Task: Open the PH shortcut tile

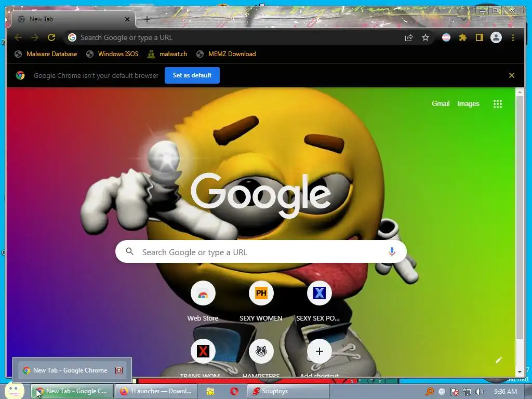Action: [261, 293]
